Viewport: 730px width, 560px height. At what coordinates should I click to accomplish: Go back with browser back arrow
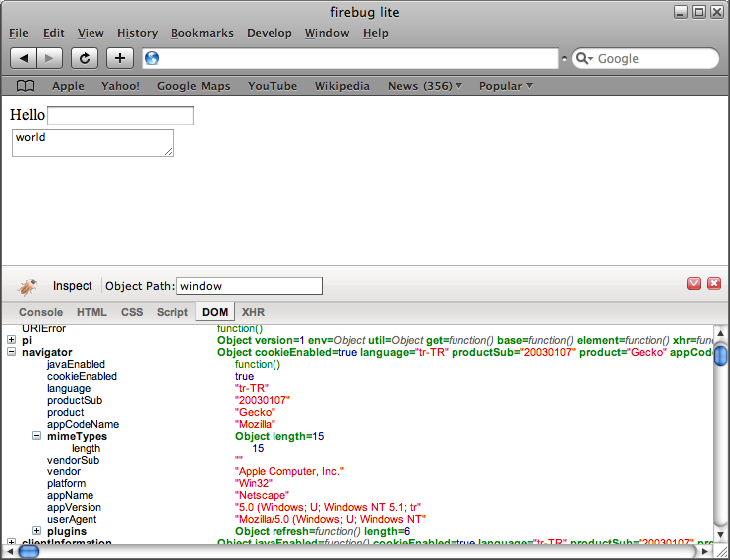23,58
